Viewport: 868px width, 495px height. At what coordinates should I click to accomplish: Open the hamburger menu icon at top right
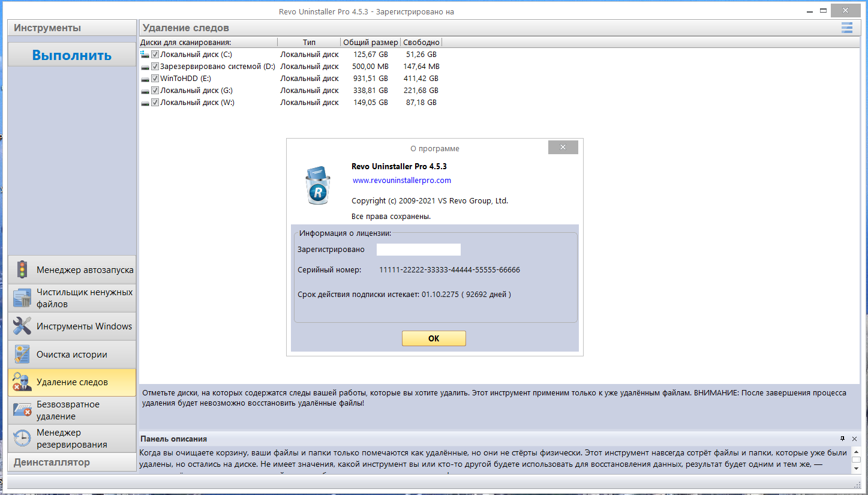pyautogui.click(x=847, y=28)
